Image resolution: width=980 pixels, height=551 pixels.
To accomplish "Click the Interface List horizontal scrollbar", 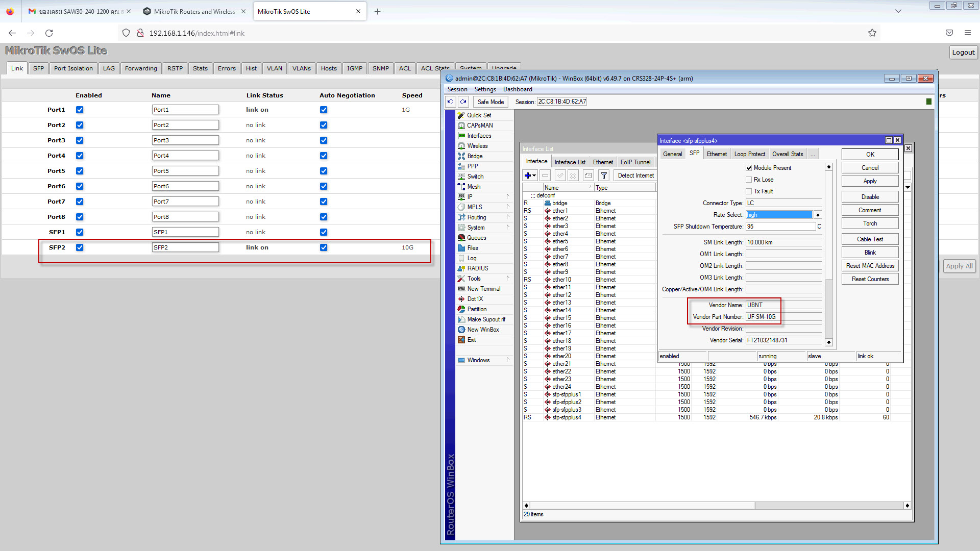I will [638, 506].
